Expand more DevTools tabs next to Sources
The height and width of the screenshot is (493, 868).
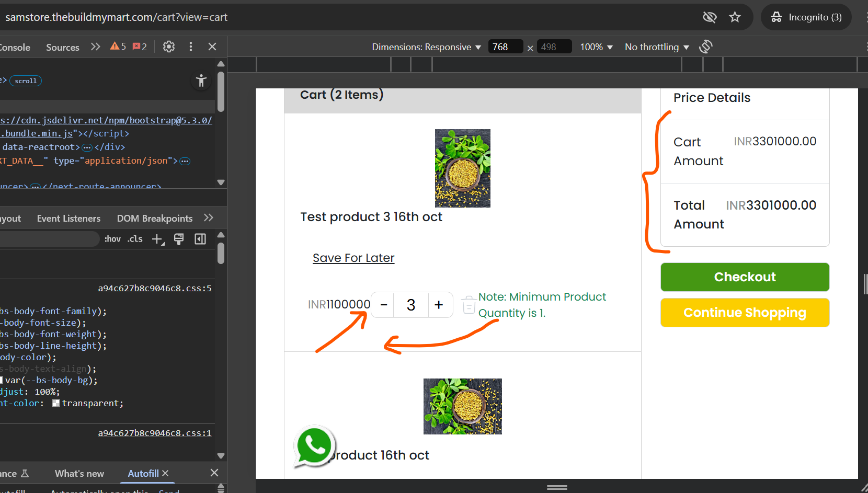tap(95, 47)
